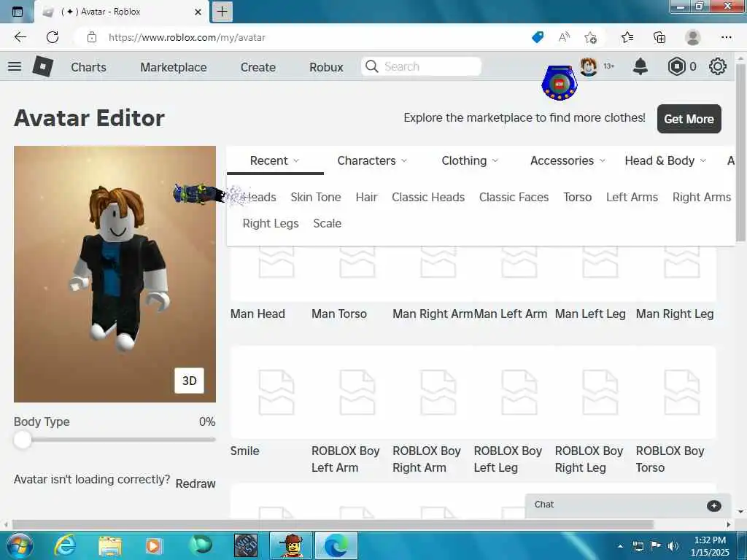Open the Favorites list icon
The image size is (747, 560).
tap(627, 37)
